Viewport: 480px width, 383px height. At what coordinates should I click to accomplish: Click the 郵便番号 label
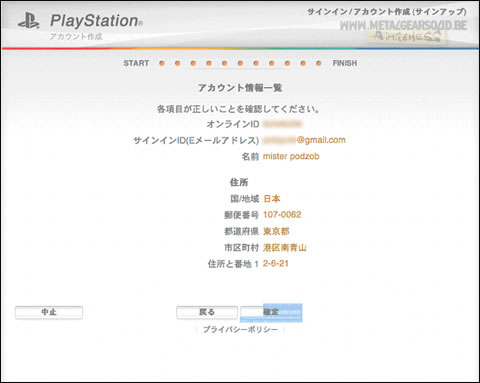pyautogui.click(x=241, y=215)
